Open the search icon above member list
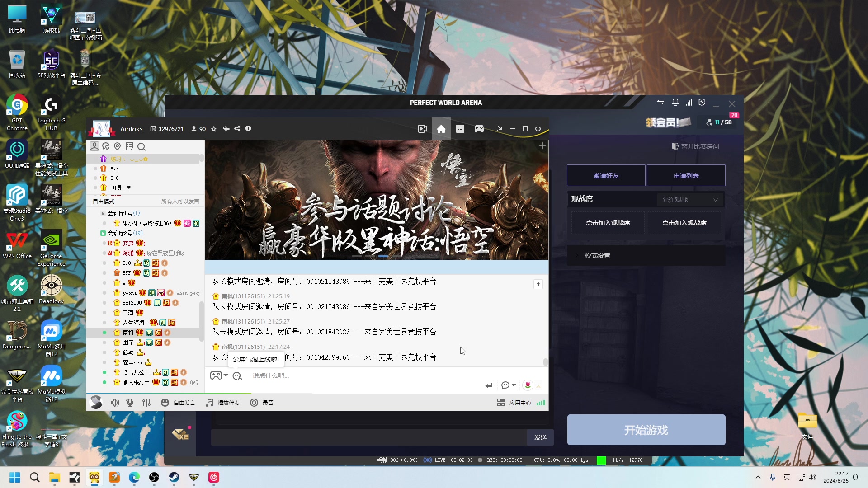 [x=142, y=147]
